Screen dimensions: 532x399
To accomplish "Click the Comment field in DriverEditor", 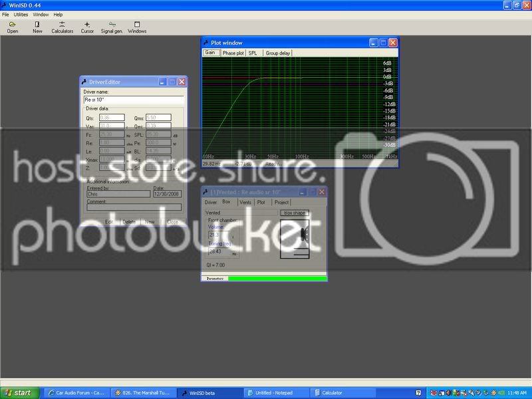I will pyautogui.click(x=134, y=207).
